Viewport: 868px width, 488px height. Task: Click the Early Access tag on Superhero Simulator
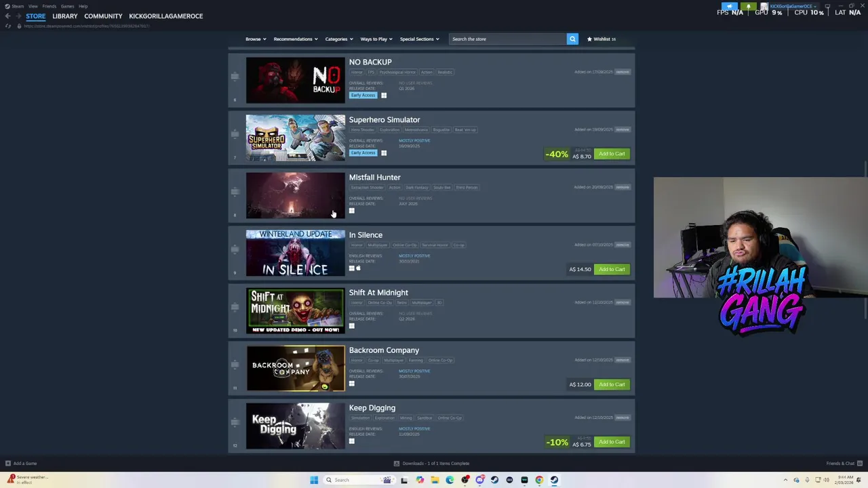(x=363, y=153)
